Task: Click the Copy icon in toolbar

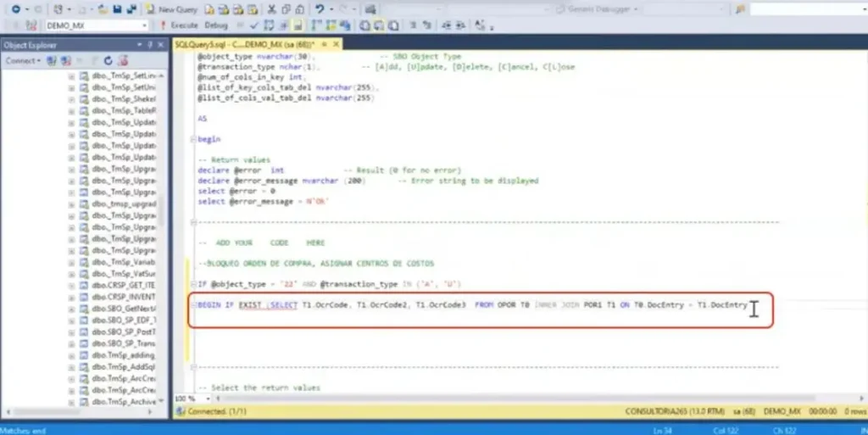Action: click(x=286, y=9)
